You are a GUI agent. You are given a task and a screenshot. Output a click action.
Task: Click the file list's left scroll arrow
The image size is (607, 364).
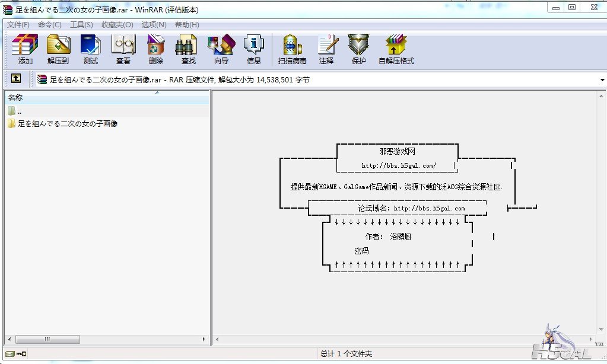point(9,339)
